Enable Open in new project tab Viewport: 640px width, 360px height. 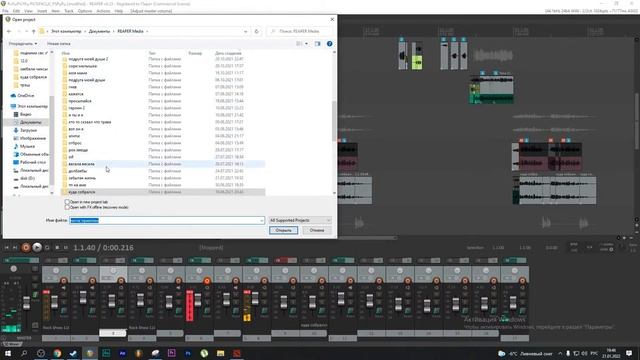click(x=67, y=202)
